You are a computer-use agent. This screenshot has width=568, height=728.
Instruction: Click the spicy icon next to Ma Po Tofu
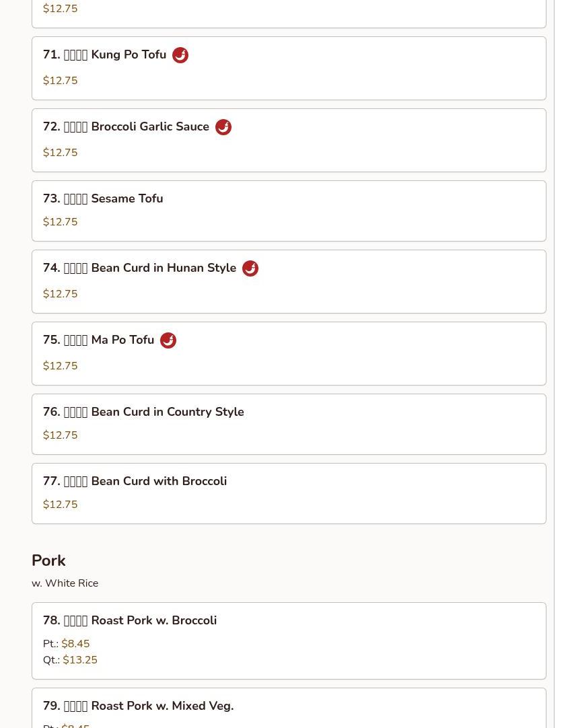click(x=168, y=340)
